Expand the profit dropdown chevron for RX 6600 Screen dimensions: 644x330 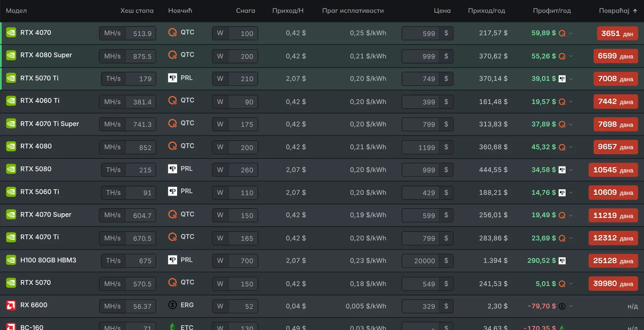pos(571,306)
